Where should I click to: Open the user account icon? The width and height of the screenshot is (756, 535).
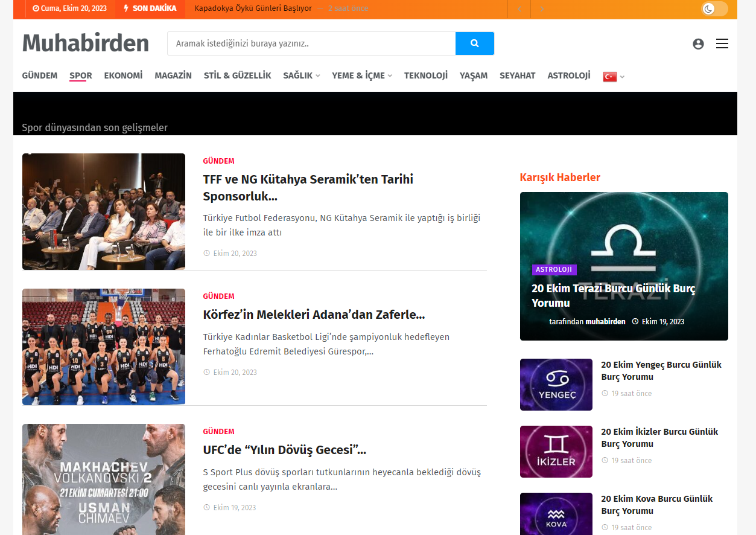(698, 43)
